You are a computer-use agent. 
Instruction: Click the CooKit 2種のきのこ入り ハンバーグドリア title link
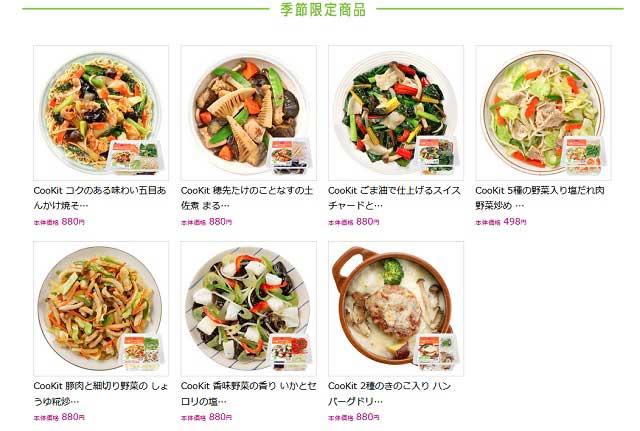tap(389, 393)
